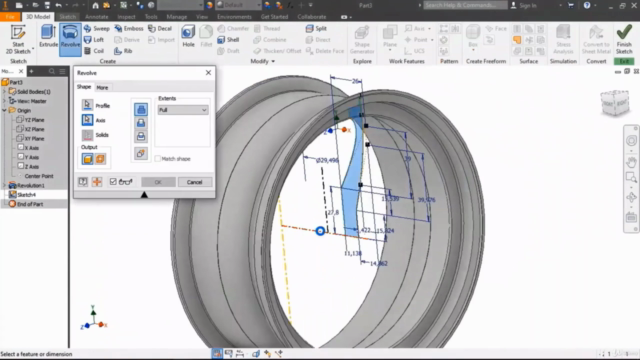
Task: Choose the Join operation button
Action: 141,109
